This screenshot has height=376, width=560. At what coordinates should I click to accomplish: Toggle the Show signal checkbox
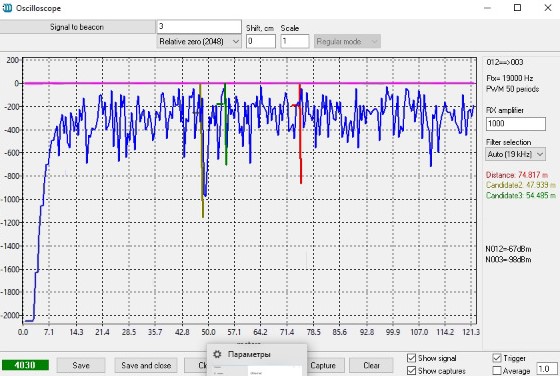pos(411,358)
